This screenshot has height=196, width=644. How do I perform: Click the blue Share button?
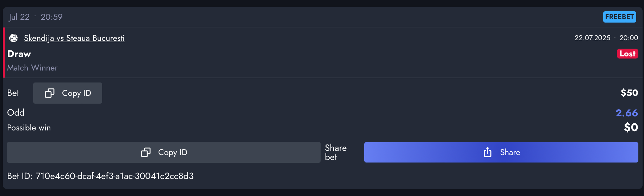click(x=501, y=152)
